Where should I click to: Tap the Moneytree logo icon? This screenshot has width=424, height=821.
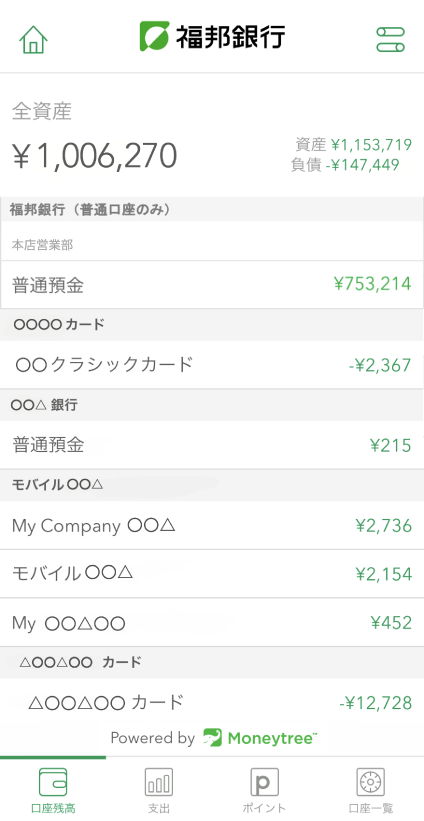pos(213,737)
